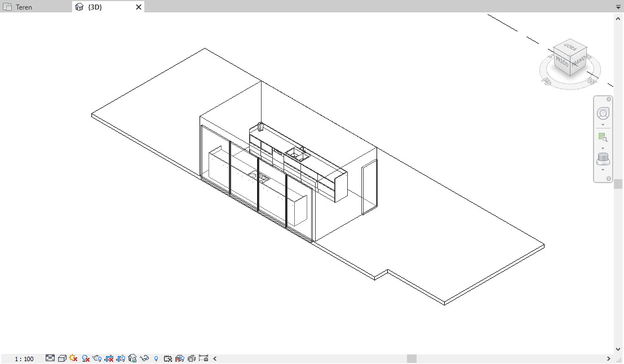Image resolution: width=624 pixels, height=364 pixels.
Task: Click the view scale 1 : 100
Action: pos(24,359)
